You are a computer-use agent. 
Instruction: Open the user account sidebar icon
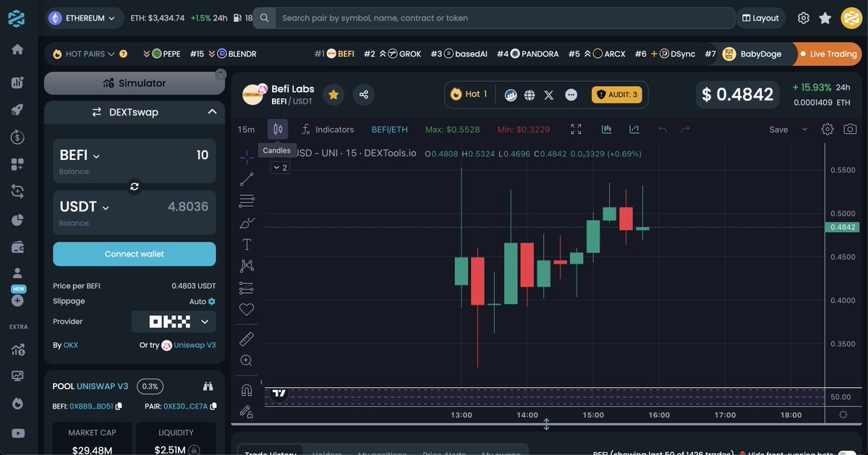17,273
